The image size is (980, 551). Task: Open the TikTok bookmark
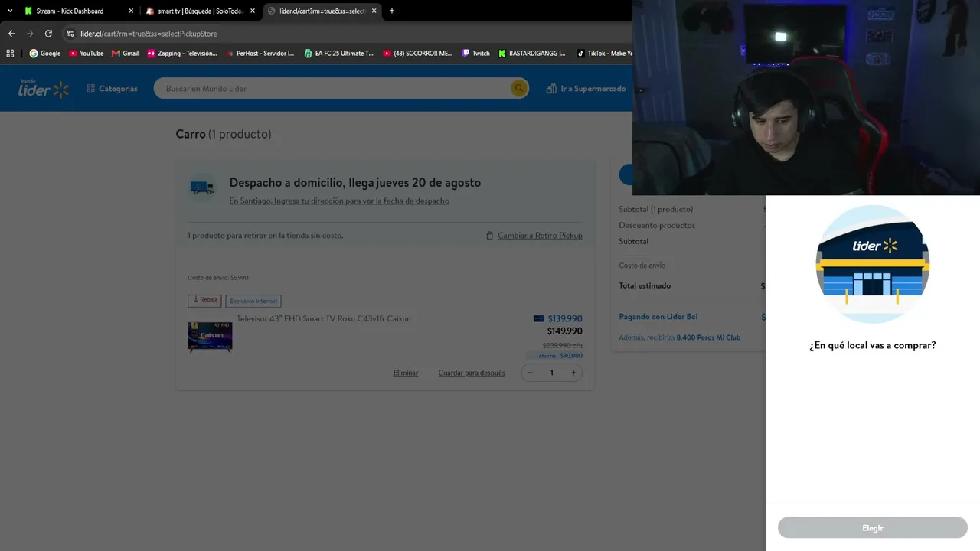[x=605, y=54]
